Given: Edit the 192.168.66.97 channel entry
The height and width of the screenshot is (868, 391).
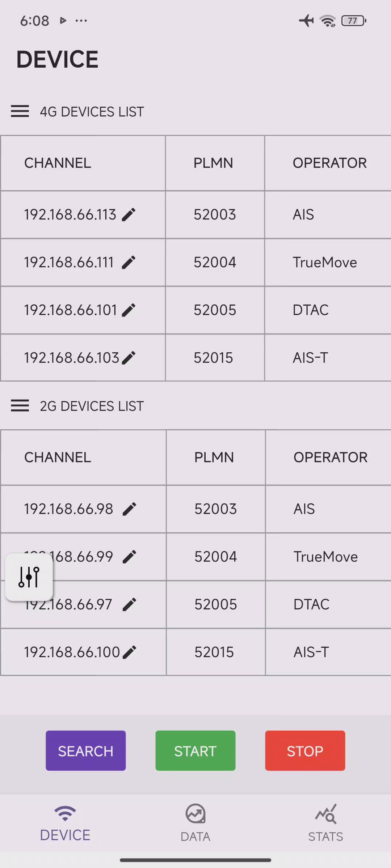Looking at the screenshot, I should [x=129, y=604].
